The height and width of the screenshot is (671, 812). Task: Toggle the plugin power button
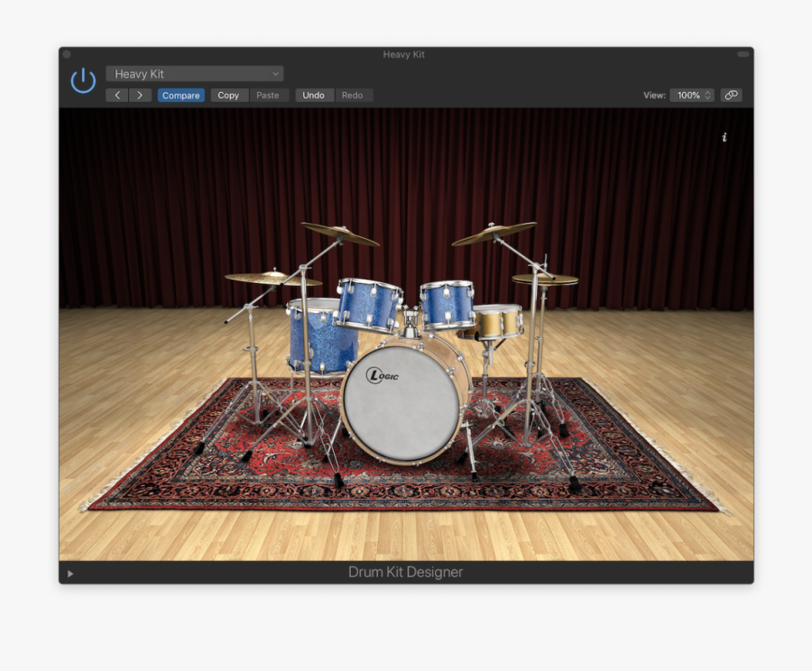tap(83, 81)
